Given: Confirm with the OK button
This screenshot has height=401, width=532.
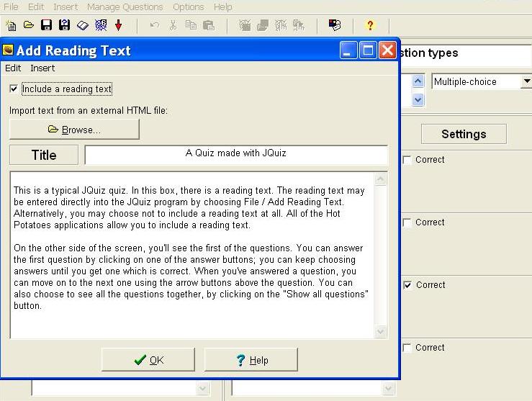Looking at the screenshot, I should coord(148,360).
